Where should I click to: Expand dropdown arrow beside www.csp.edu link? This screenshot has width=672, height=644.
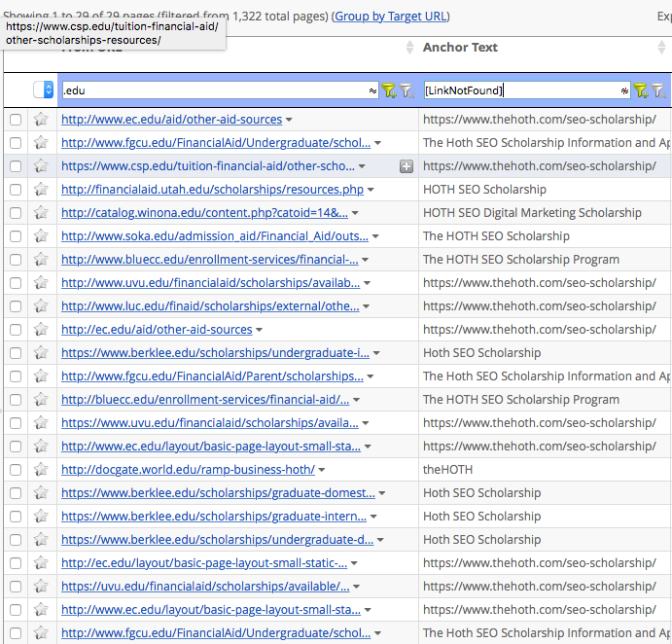362,166
